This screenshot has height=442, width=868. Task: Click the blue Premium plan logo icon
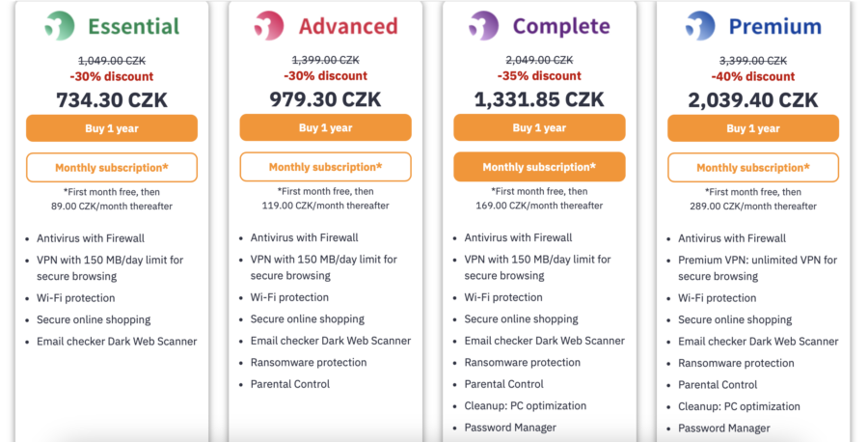coord(700,25)
